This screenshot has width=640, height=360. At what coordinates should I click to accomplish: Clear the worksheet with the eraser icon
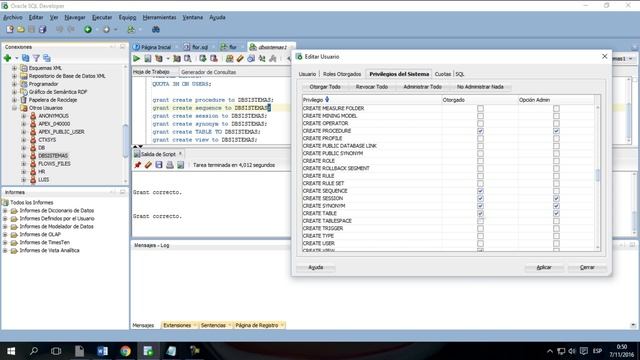[240, 59]
